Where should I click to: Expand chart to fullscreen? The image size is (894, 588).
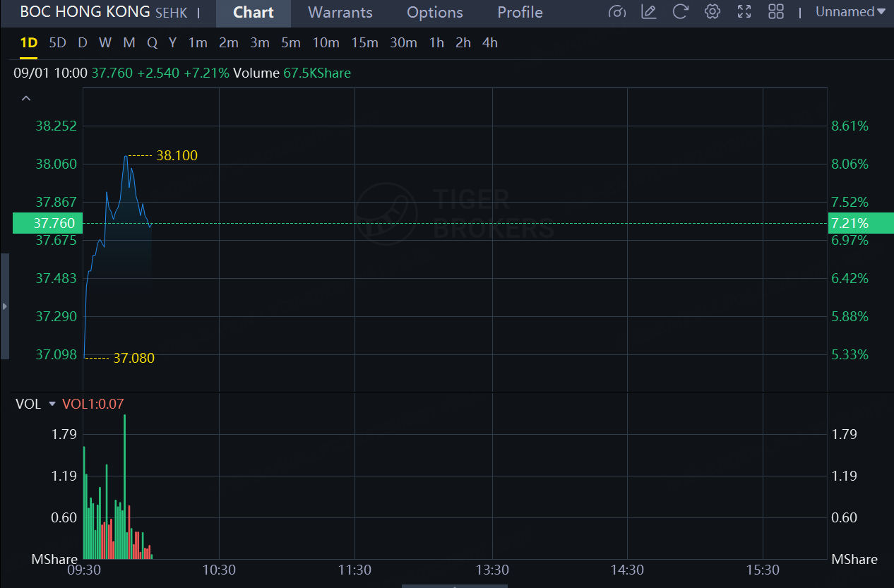point(744,12)
